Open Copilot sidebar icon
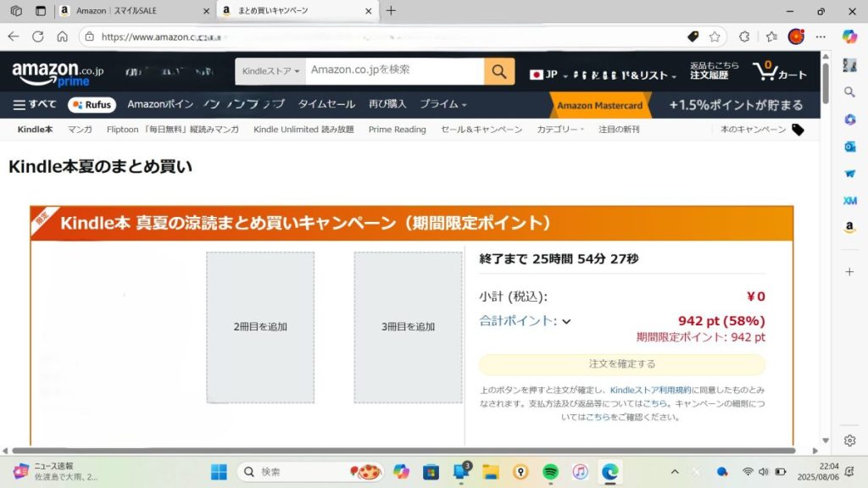The image size is (868, 488). click(849, 36)
